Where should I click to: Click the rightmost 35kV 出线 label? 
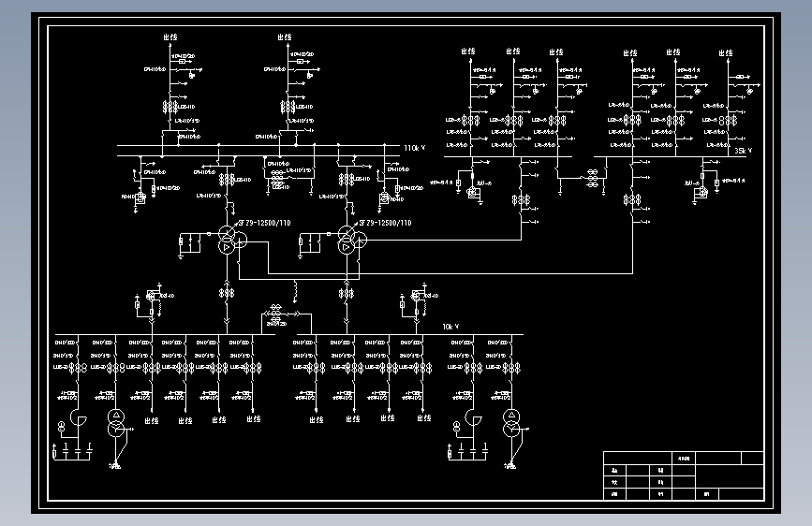click(726, 52)
